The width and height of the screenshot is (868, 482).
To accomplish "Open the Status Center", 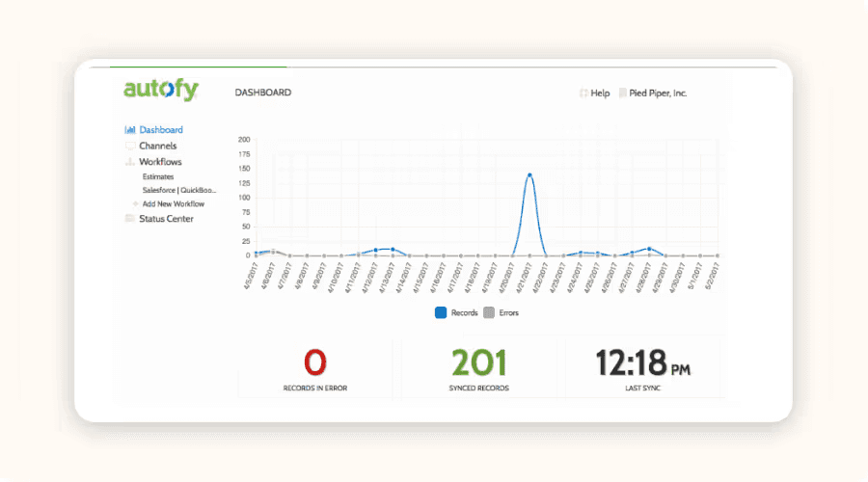I will [x=166, y=219].
